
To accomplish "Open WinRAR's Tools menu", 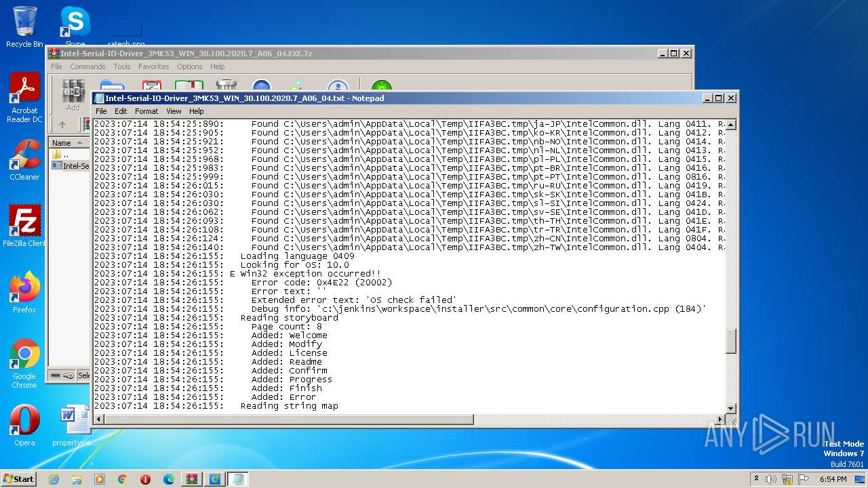I will (x=122, y=66).
